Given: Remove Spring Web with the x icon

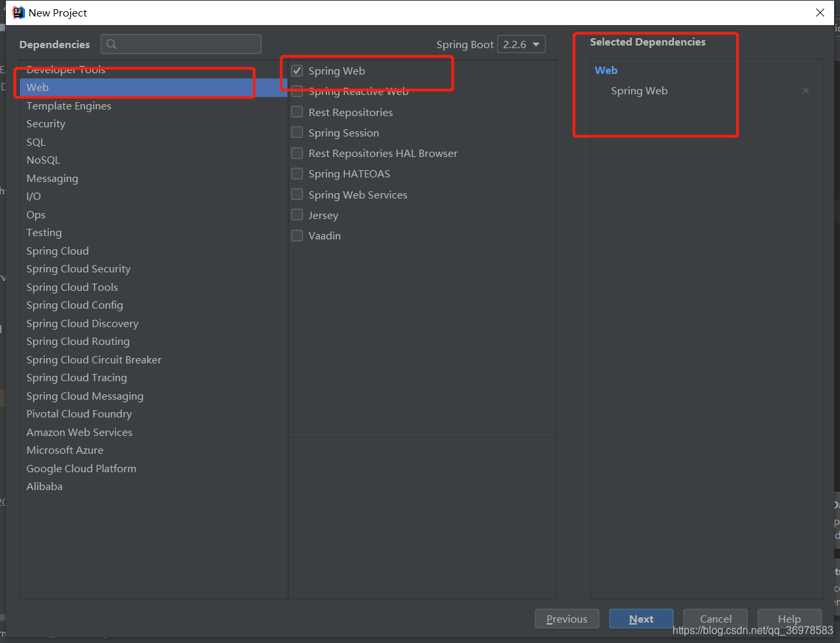Looking at the screenshot, I should tap(806, 90).
